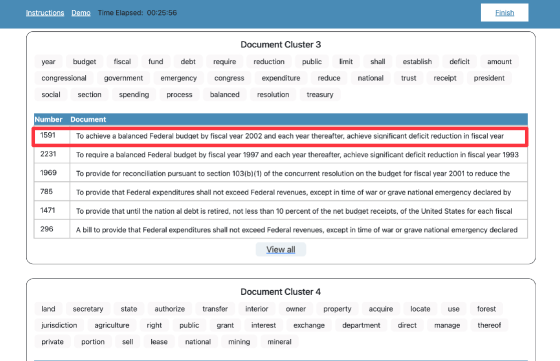Click the 'property' keyword chip
Screen dimensions: 560x361
(337, 309)
